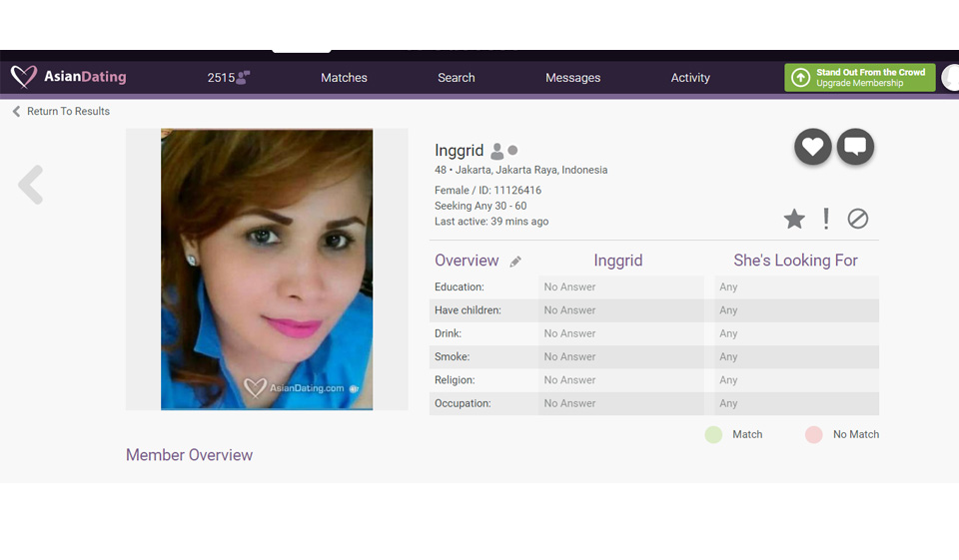Block this member with the circle-slash icon
The image size is (959, 560).
pyautogui.click(x=857, y=219)
